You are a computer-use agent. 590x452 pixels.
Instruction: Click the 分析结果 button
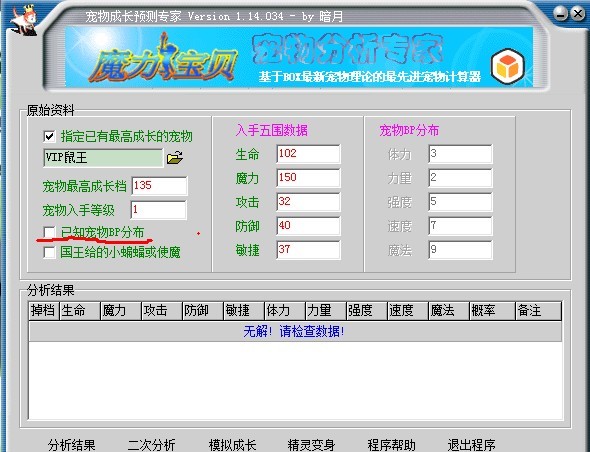pyautogui.click(x=71, y=445)
